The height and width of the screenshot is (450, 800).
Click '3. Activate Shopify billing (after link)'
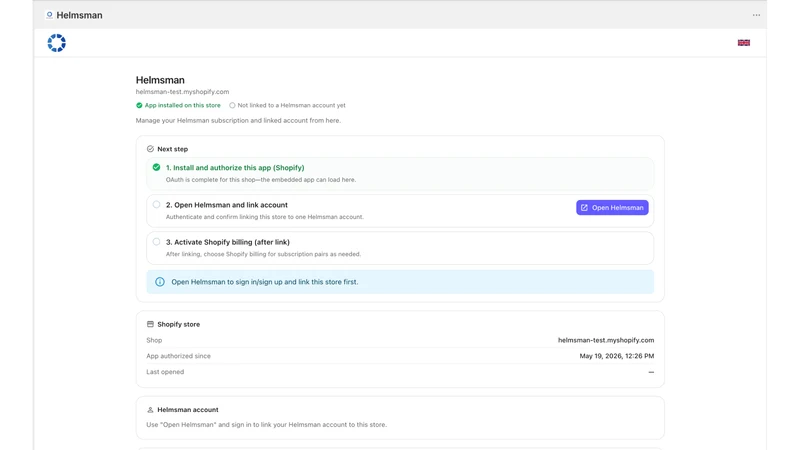click(228, 242)
